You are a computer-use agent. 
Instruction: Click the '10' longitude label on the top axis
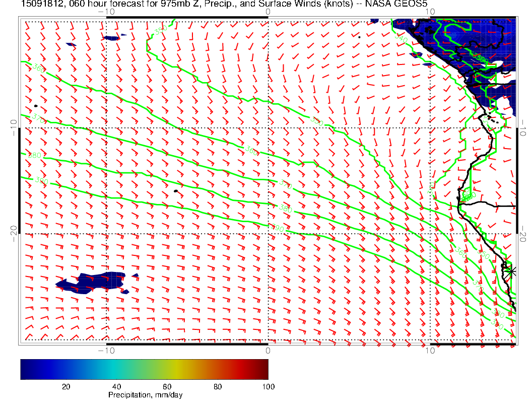pos(429,11)
